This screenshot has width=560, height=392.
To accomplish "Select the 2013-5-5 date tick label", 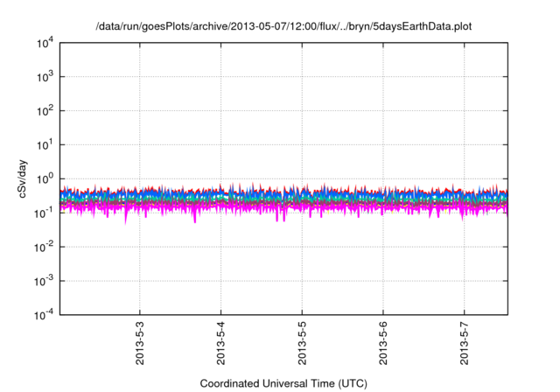I will pyautogui.click(x=302, y=346).
